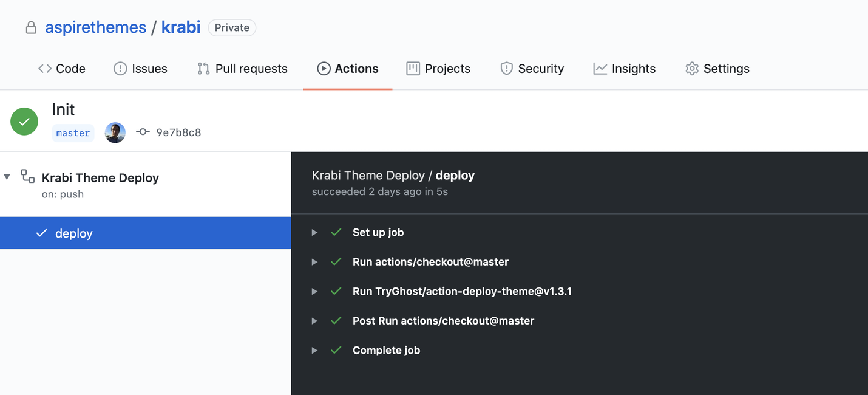
Task: Open the aspirethemes owner link
Action: (96, 27)
